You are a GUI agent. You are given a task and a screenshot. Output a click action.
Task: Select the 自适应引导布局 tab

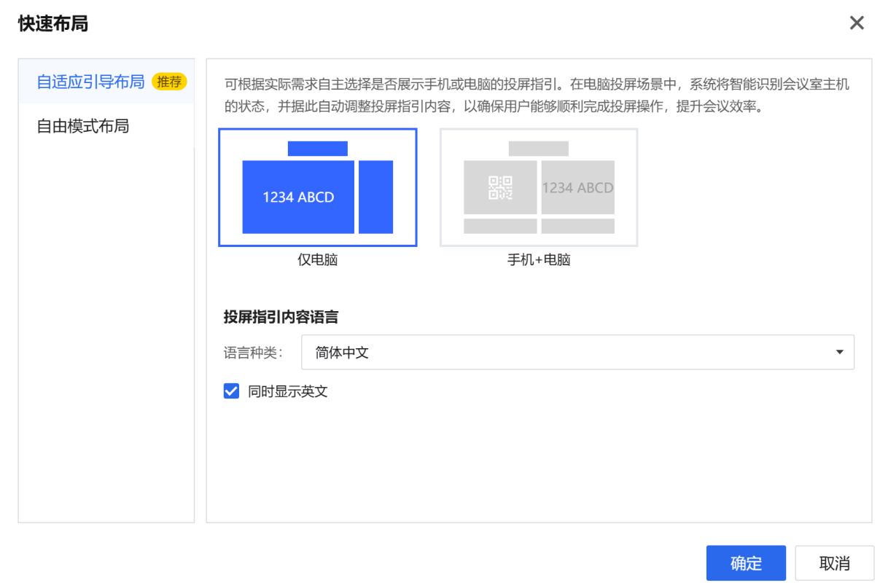pyautogui.click(x=90, y=82)
